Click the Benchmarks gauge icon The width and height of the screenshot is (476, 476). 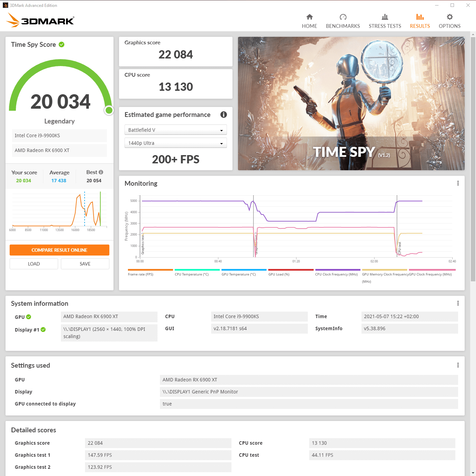(x=343, y=17)
